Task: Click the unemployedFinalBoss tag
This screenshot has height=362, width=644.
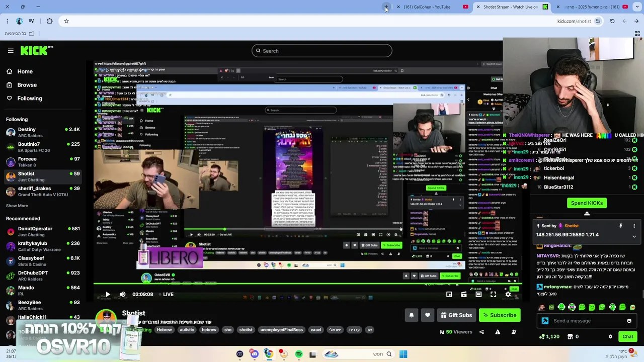Action: click(282, 330)
